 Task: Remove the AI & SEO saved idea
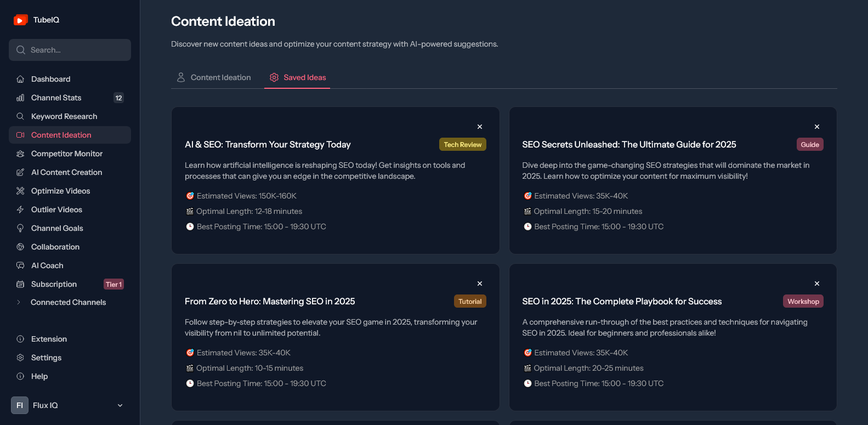click(x=480, y=127)
